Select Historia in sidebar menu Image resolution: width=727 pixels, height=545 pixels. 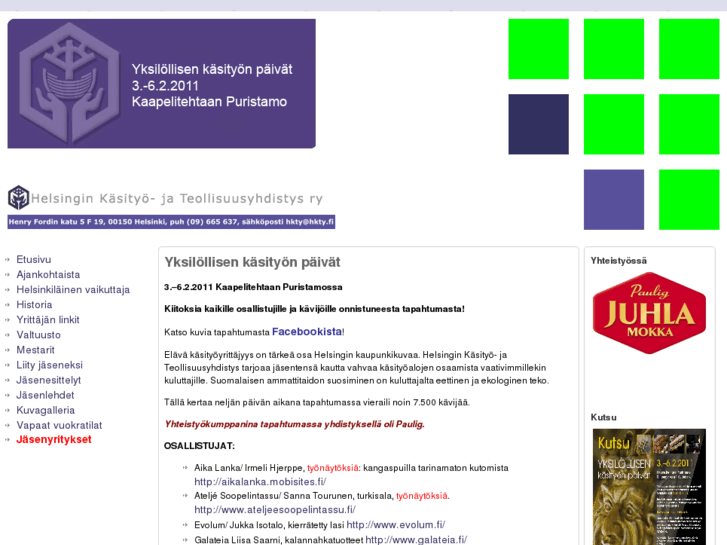(x=34, y=305)
